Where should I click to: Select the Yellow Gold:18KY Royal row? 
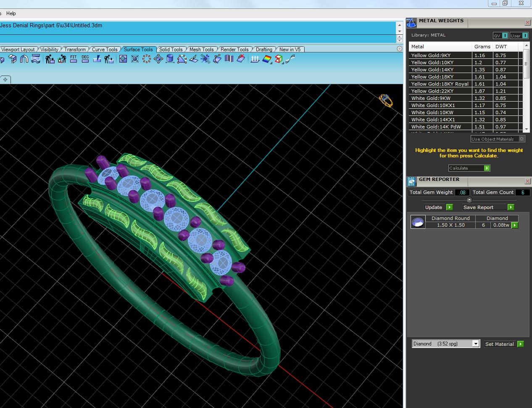(x=466, y=84)
